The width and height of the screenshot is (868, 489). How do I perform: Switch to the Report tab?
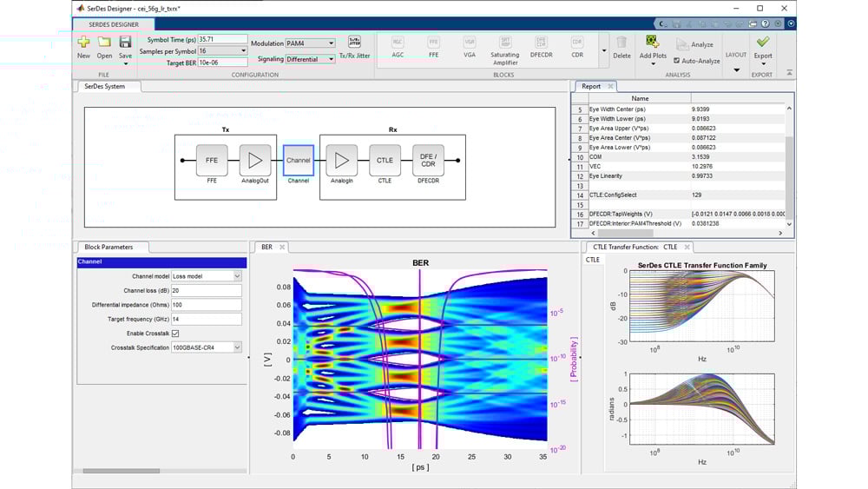[590, 86]
